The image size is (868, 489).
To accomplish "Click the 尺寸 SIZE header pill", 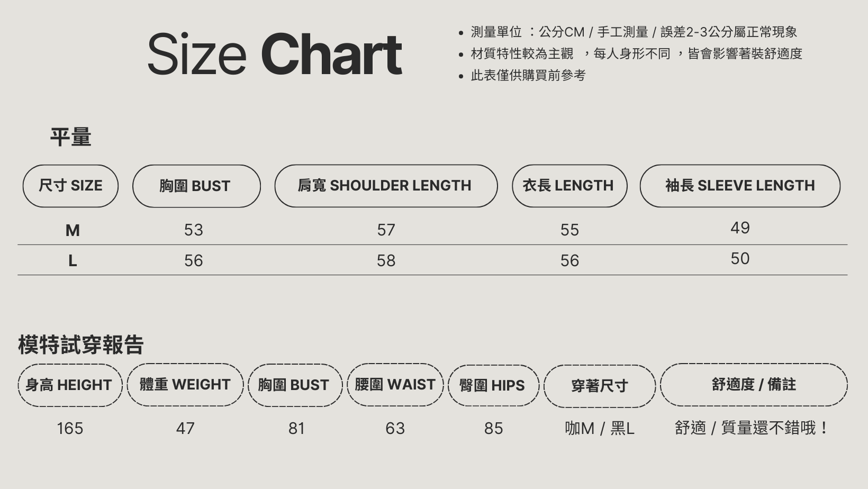I will click(70, 186).
